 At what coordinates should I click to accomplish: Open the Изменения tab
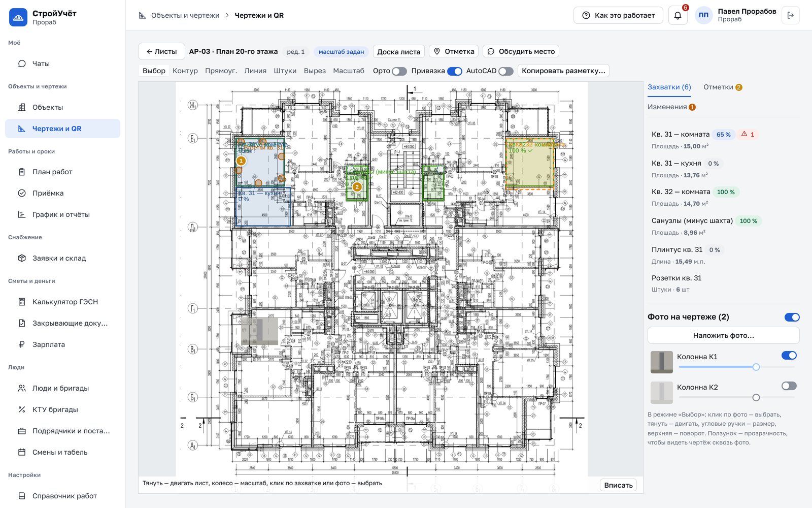point(671,107)
